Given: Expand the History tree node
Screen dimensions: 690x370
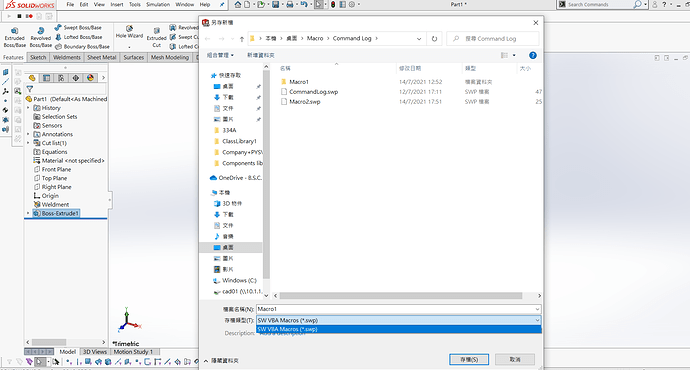Looking at the screenshot, I should click(x=28, y=108).
